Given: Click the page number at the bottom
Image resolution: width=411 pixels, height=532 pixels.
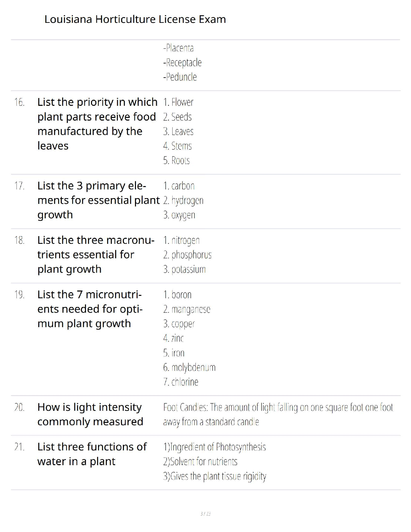Looking at the screenshot, I should click(x=205, y=514).
